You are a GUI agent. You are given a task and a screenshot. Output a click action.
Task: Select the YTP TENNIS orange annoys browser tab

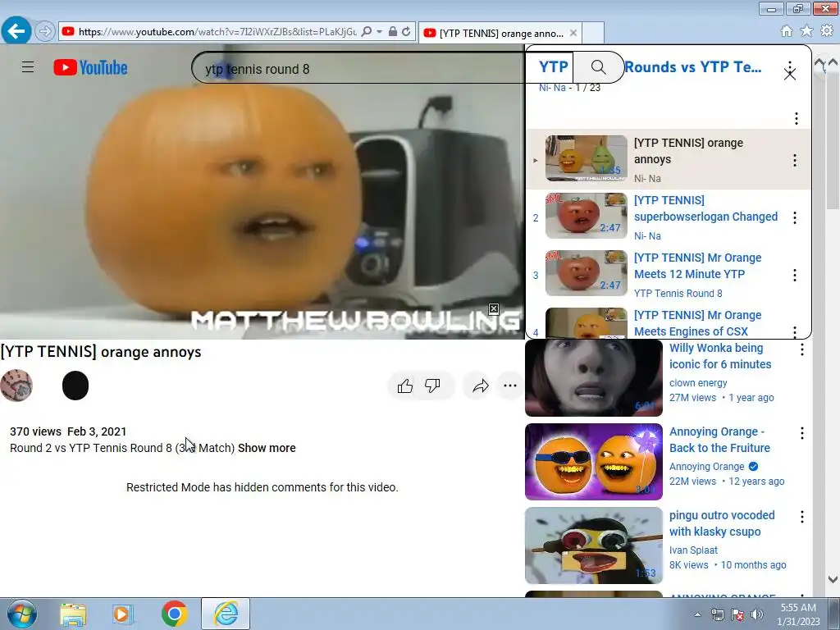click(500, 33)
